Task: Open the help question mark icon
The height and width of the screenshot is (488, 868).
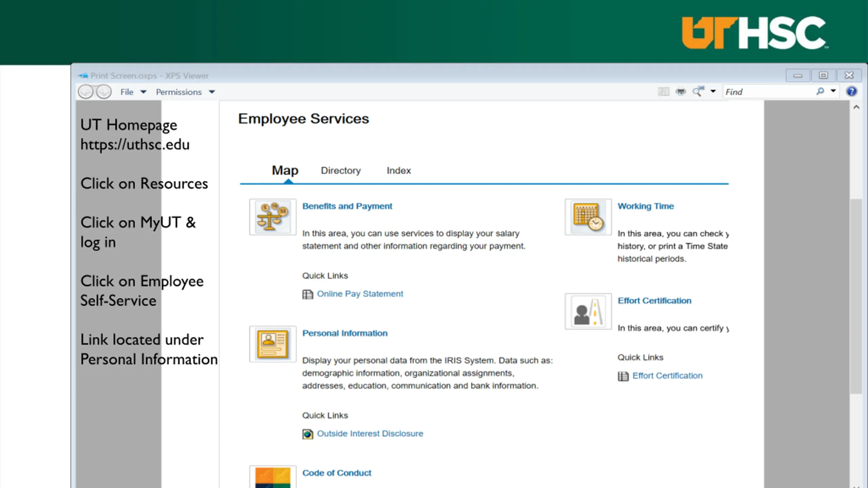Action: (851, 91)
